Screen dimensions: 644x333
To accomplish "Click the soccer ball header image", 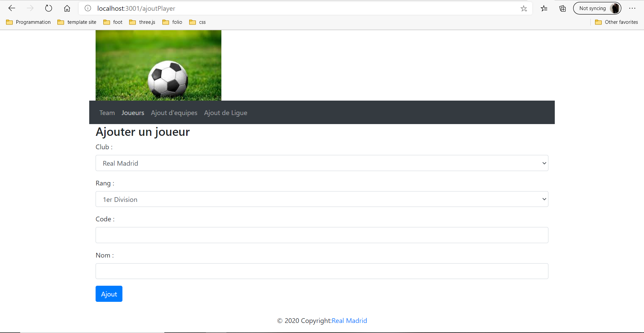I will (158, 65).
